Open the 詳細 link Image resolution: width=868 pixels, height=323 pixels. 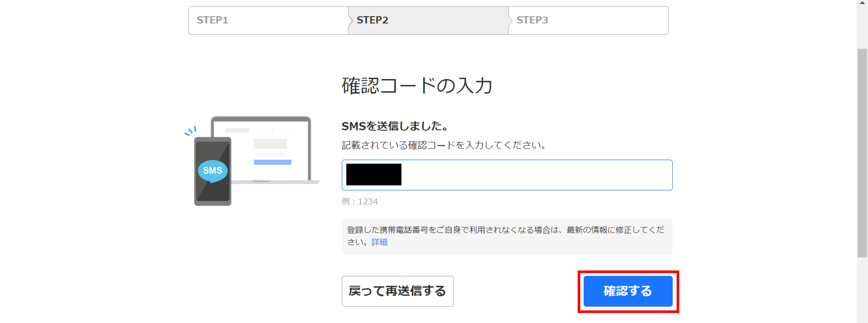(x=379, y=242)
